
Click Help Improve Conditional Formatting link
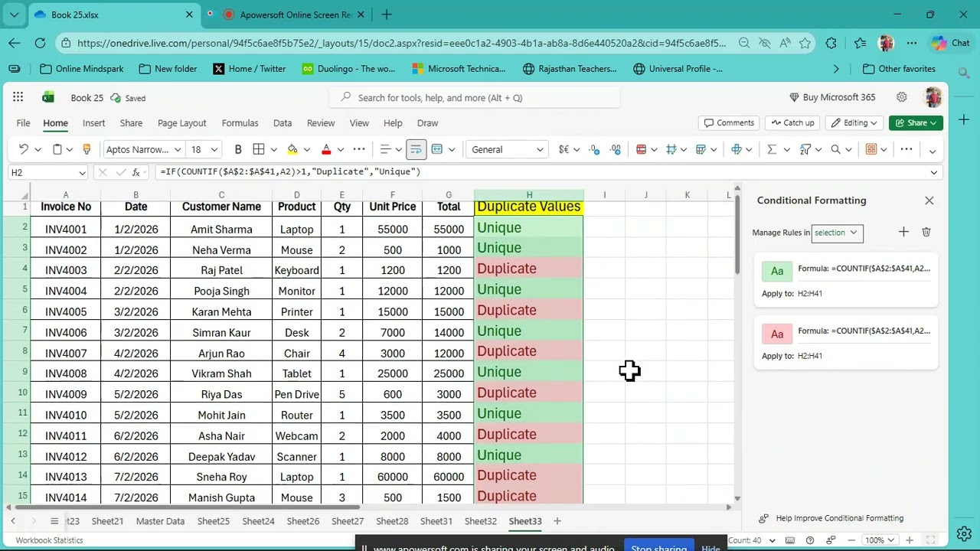839,518
